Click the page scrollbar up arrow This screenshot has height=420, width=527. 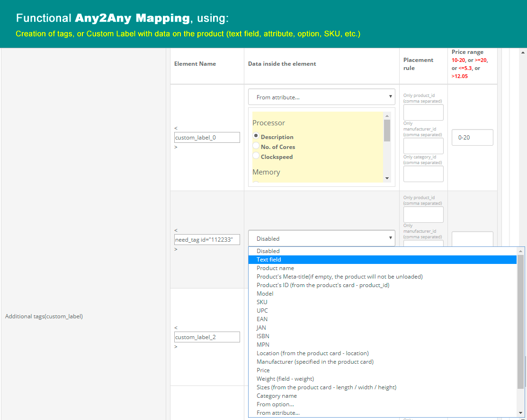(523, 52)
